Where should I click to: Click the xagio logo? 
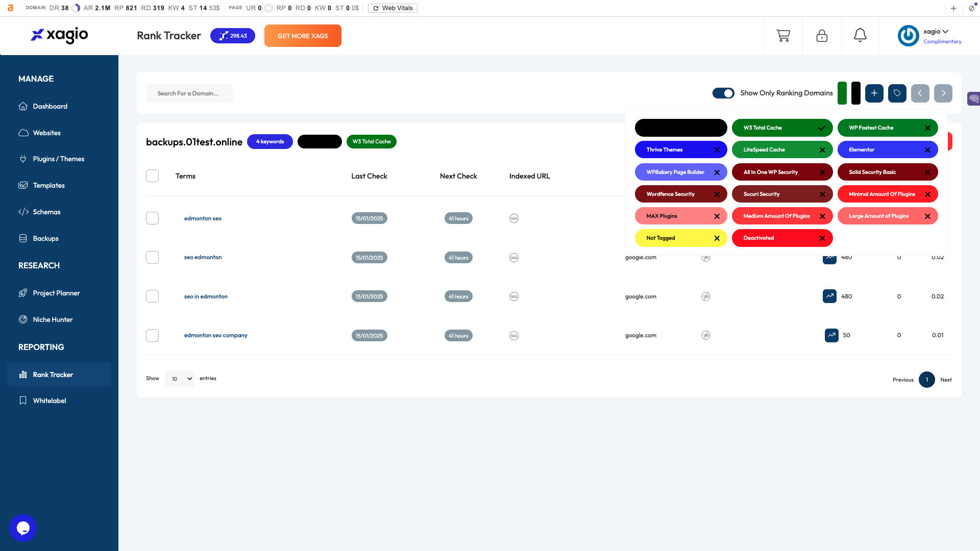coord(59,35)
